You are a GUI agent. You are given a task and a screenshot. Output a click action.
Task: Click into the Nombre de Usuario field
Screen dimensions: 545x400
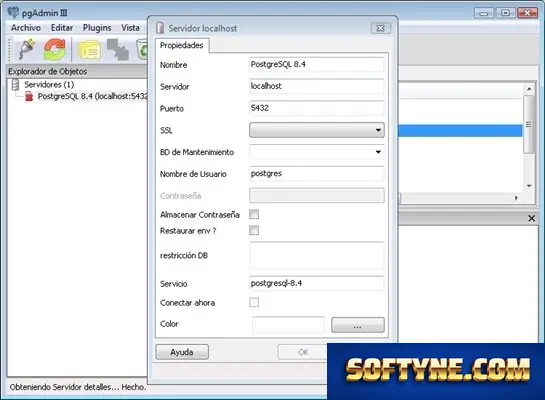pos(317,173)
